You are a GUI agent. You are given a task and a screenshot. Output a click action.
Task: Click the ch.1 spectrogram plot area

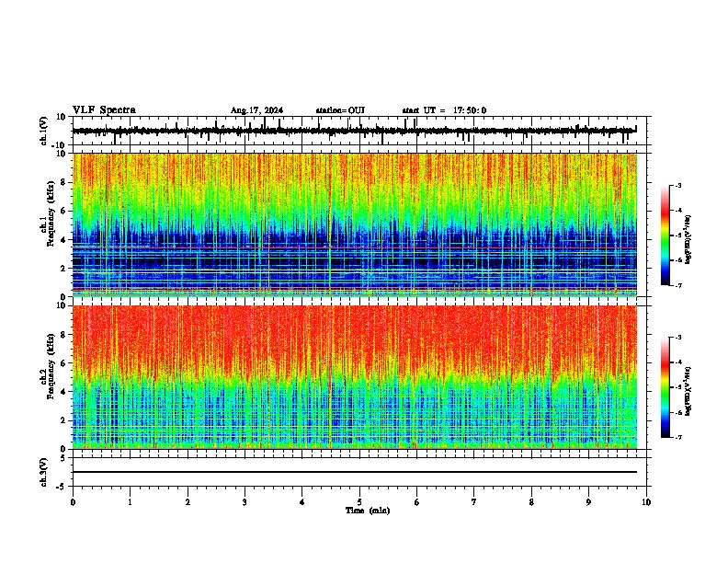coord(355,224)
